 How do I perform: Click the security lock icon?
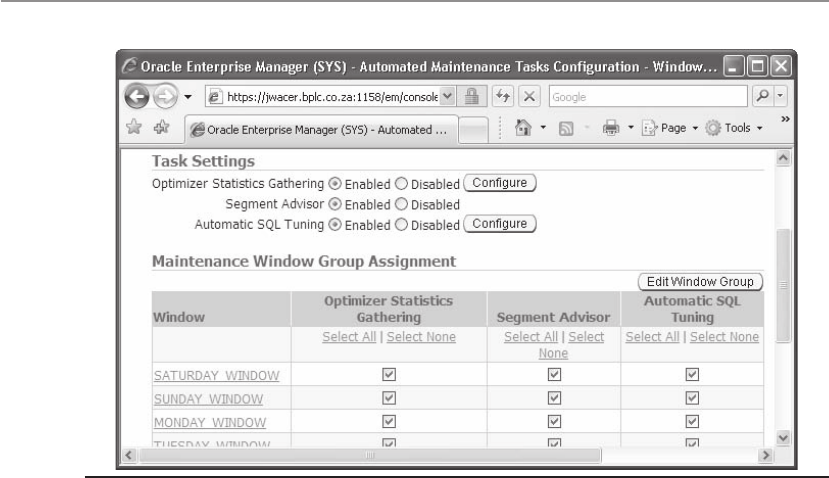point(472,97)
